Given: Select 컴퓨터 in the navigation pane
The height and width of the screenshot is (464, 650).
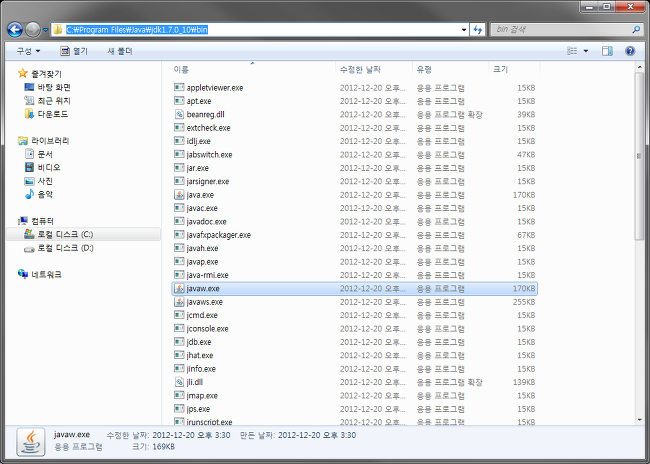Looking at the screenshot, I should coord(36,221).
